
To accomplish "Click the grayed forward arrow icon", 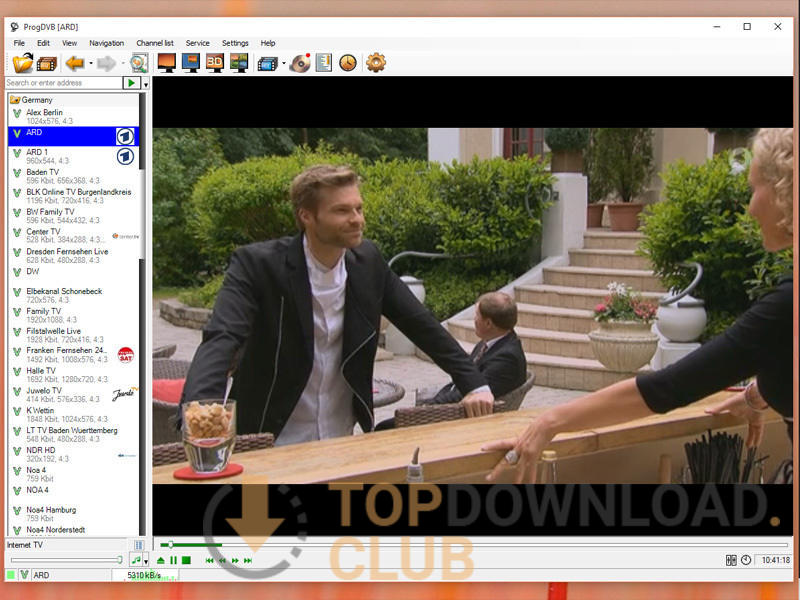I will [107, 63].
